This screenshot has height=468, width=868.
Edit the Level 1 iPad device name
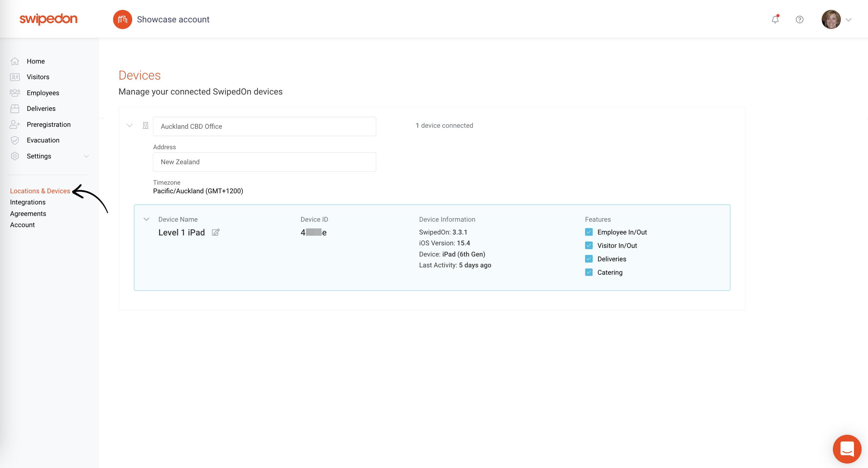pos(216,232)
